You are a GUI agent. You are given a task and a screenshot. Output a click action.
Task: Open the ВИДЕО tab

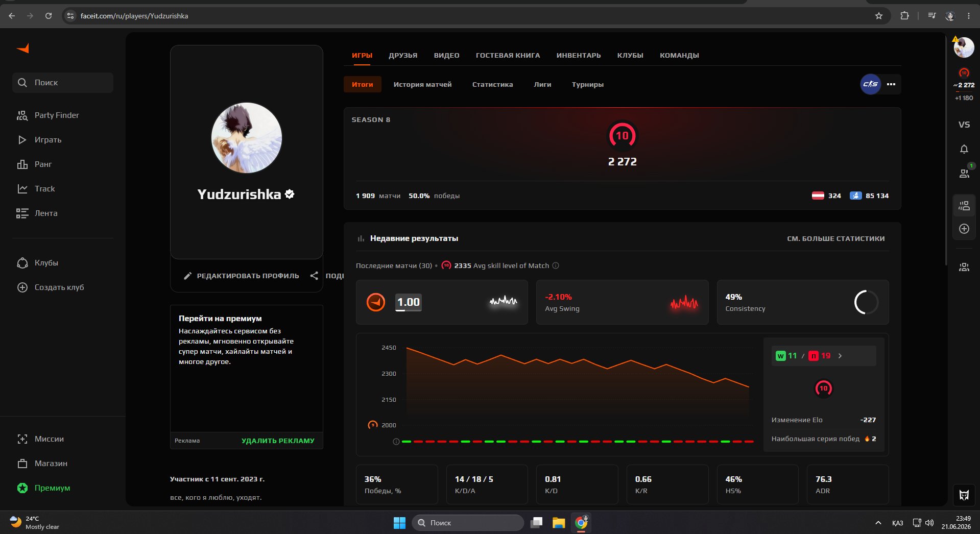click(x=446, y=55)
